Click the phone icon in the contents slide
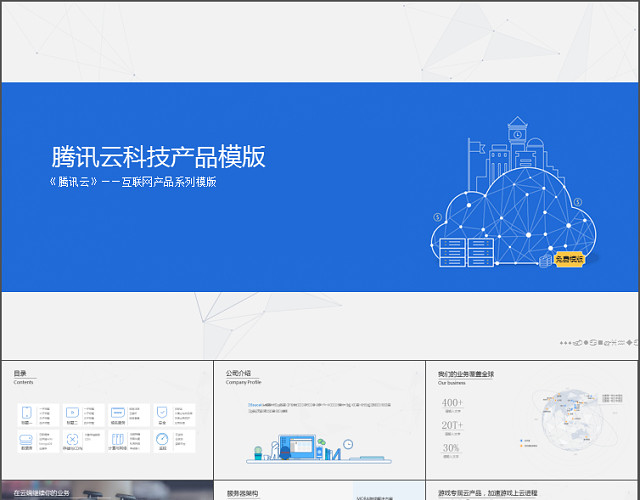Viewport: 640px width, 500px height. pyautogui.click(x=27, y=413)
